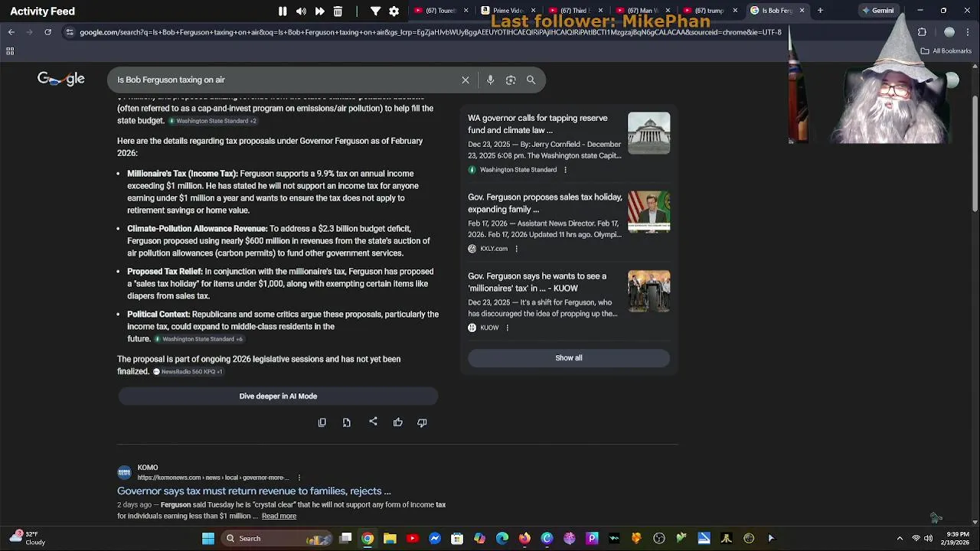Start Google voice search microphone
The width and height of the screenshot is (980, 551).
[490, 80]
